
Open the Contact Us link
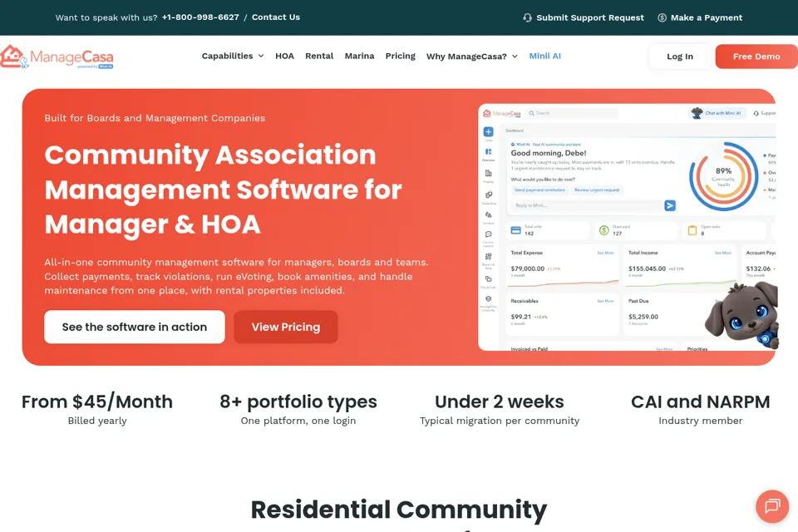coord(276,17)
